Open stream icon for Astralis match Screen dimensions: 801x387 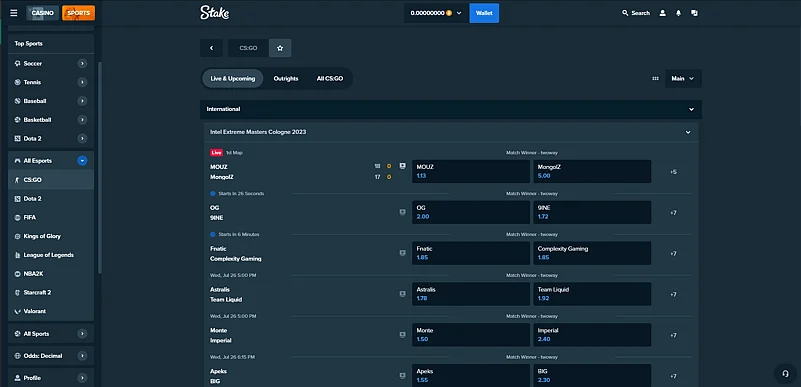pyautogui.click(x=403, y=294)
